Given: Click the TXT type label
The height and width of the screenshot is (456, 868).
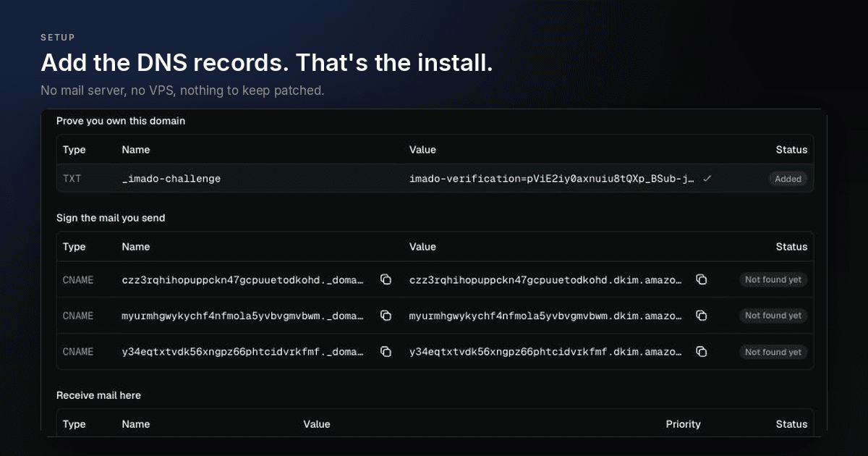Looking at the screenshot, I should tap(72, 178).
